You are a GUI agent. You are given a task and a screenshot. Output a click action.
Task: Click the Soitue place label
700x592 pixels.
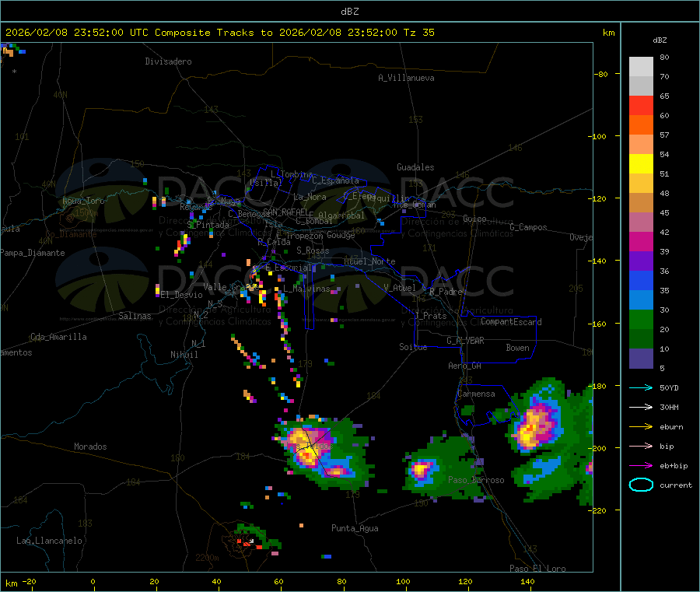[x=413, y=347]
